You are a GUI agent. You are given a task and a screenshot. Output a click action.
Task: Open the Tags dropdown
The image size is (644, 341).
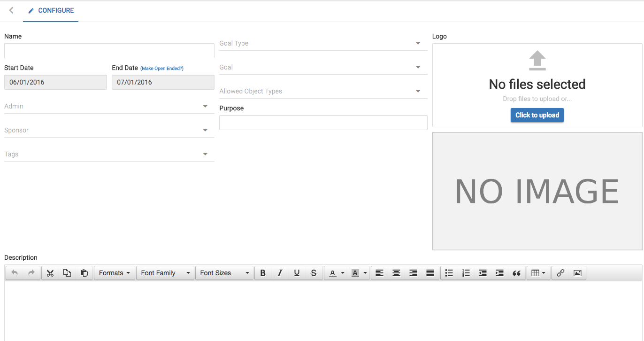click(109, 154)
